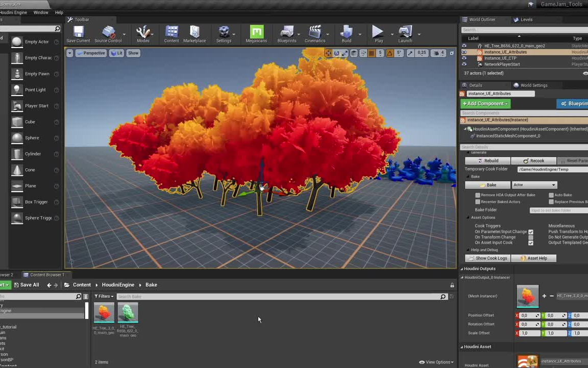Click Source Control in the toolbar
Viewport: 588px width, 368px height.
(x=108, y=33)
